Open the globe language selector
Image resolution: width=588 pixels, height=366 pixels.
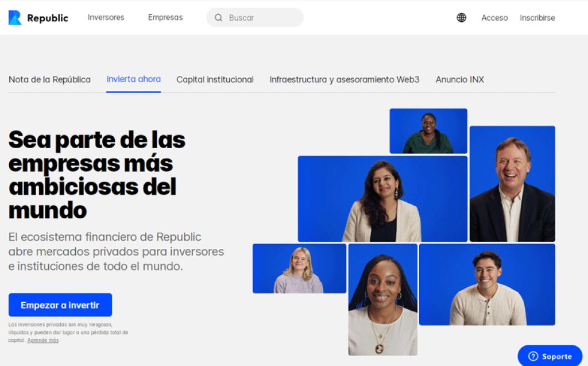coord(461,18)
